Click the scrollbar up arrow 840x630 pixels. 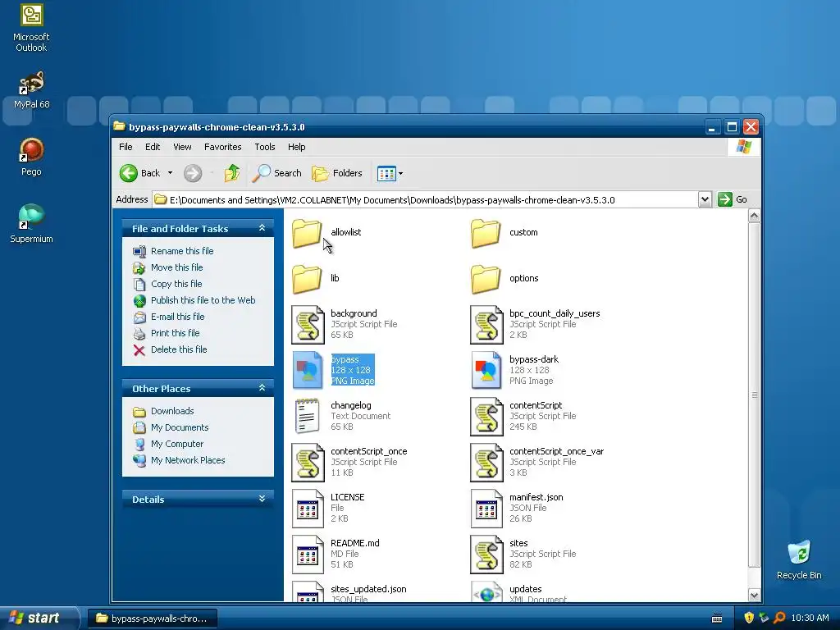[754, 216]
